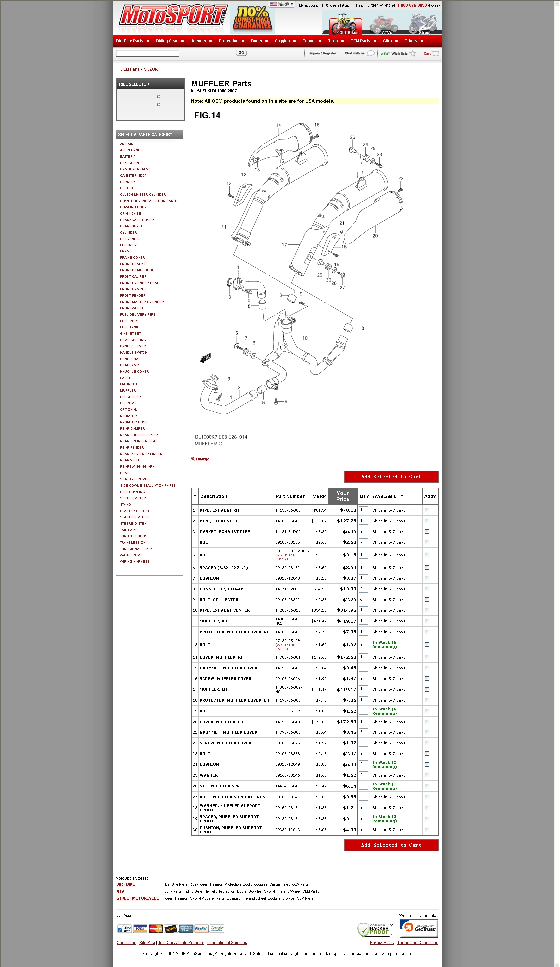Tick checkbox for MUFFLER, LH

[x=427, y=689]
